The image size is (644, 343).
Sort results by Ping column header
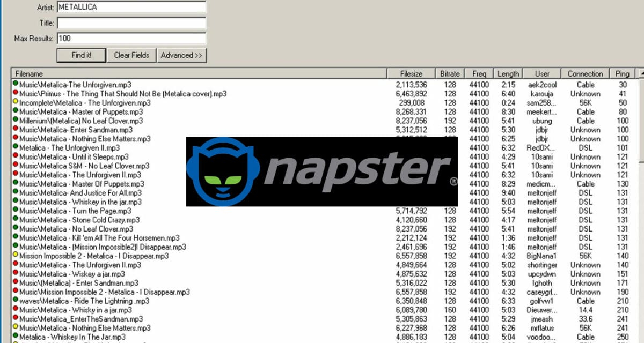[x=623, y=74]
